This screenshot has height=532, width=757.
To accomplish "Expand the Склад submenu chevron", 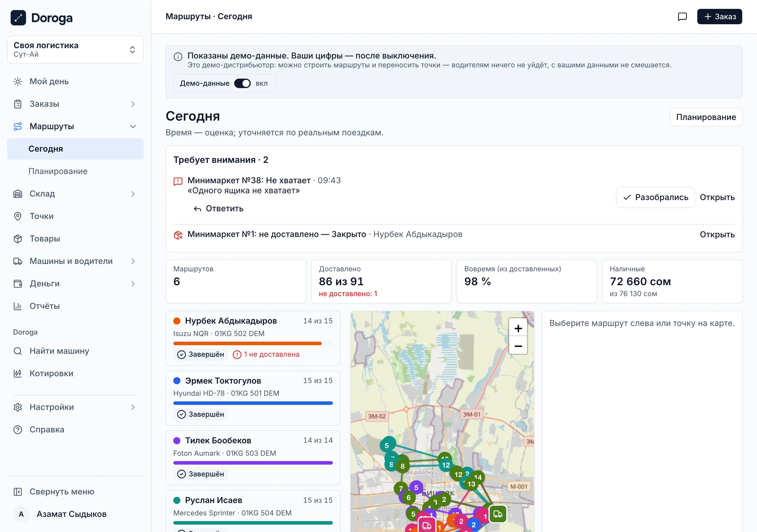I will click(133, 194).
